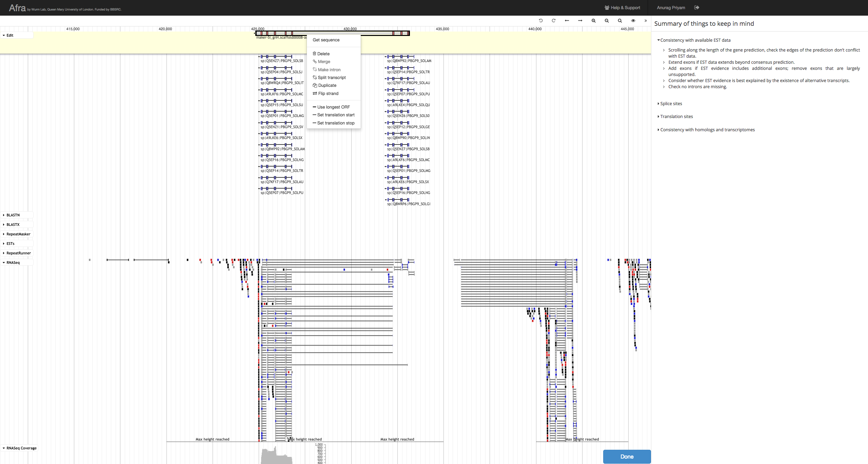Image resolution: width=868 pixels, height=464 pixels.
Task: Click the zoom in magnifier icon
Action: [594, 21]
